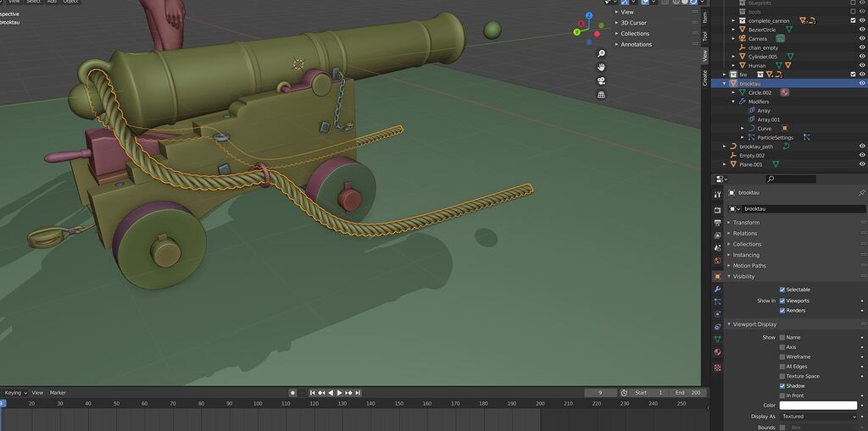Image resolution: width=868 pixels, height=431 pixels.
Task: Click the Y axis on navigation gizmo
Action: coord(576,32)
